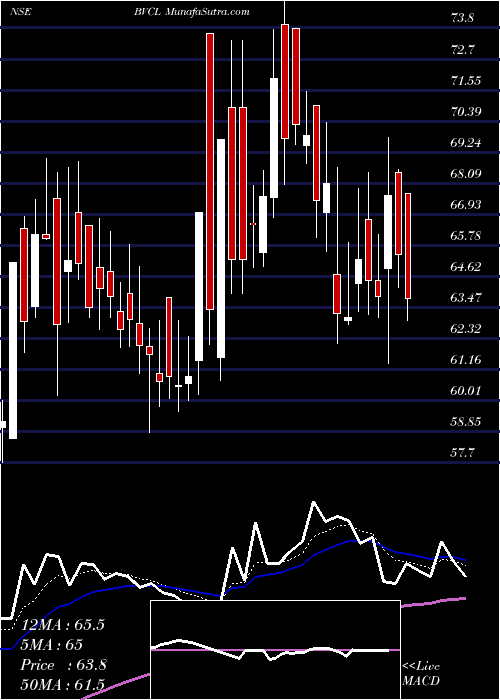
Task: Select the 57.7 price axis label
Action: click(x=462, y=453)
